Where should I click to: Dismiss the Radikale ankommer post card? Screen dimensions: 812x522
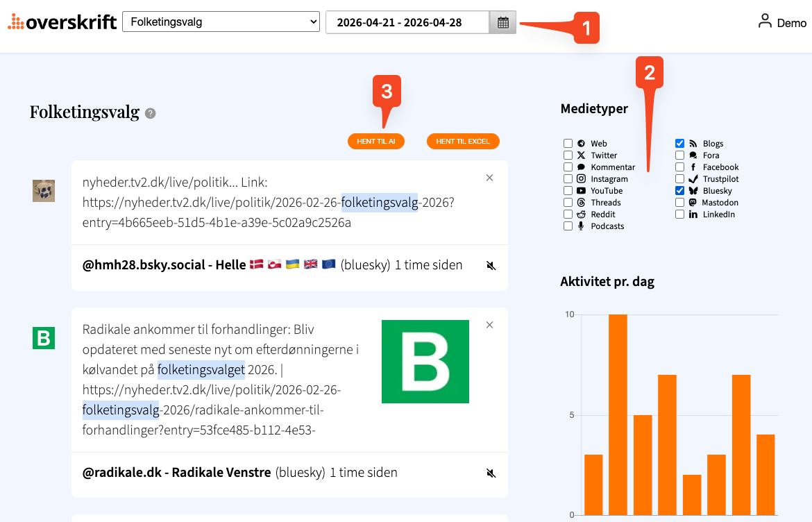(x=489, y=325)
